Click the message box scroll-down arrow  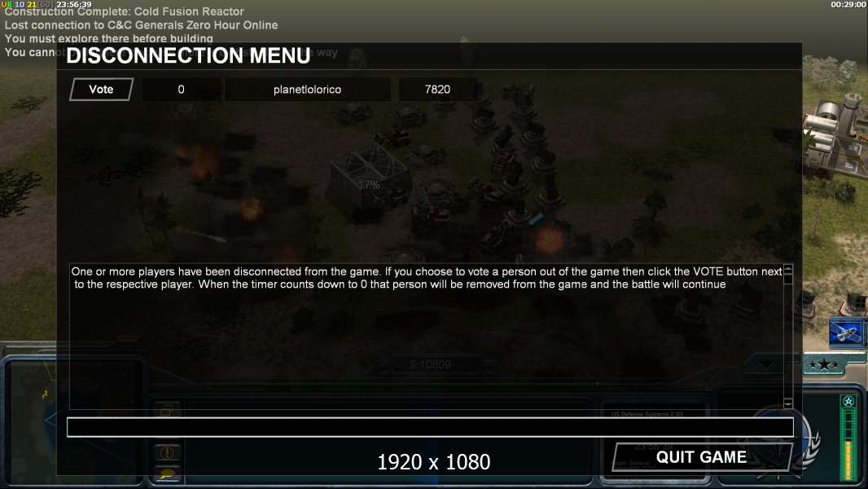787,403
